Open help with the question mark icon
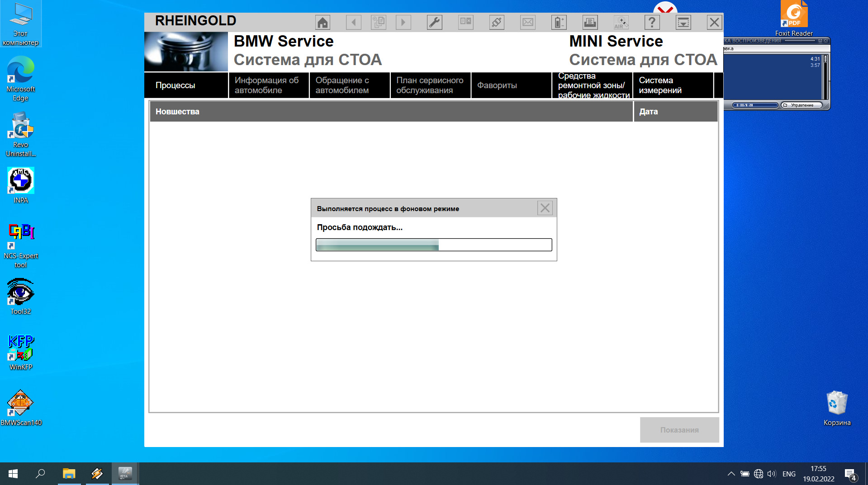This screenshot has width=868, height=485. click(x=652, y=22)
